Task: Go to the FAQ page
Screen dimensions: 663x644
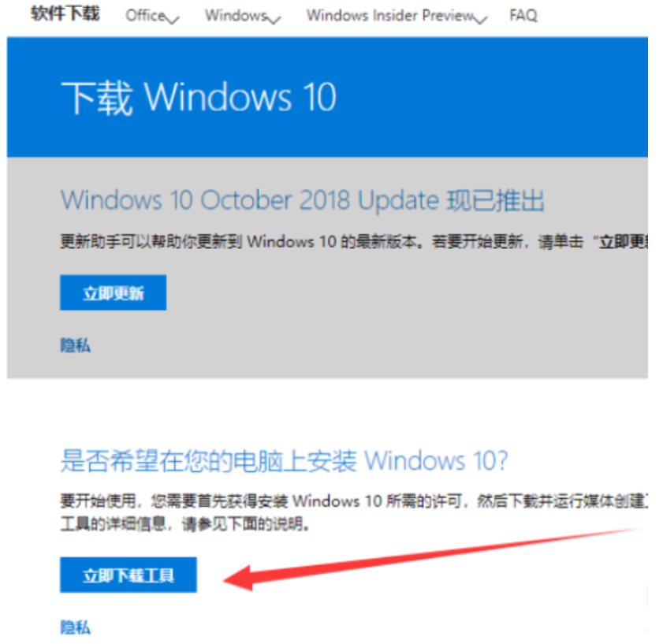Action: 523,16
